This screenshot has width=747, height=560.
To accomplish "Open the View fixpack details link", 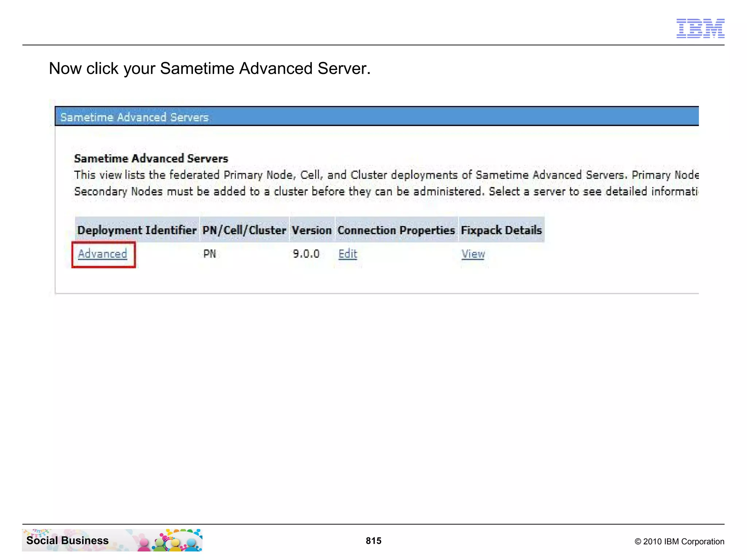I will pyautogui.click(x=473, y=254).
